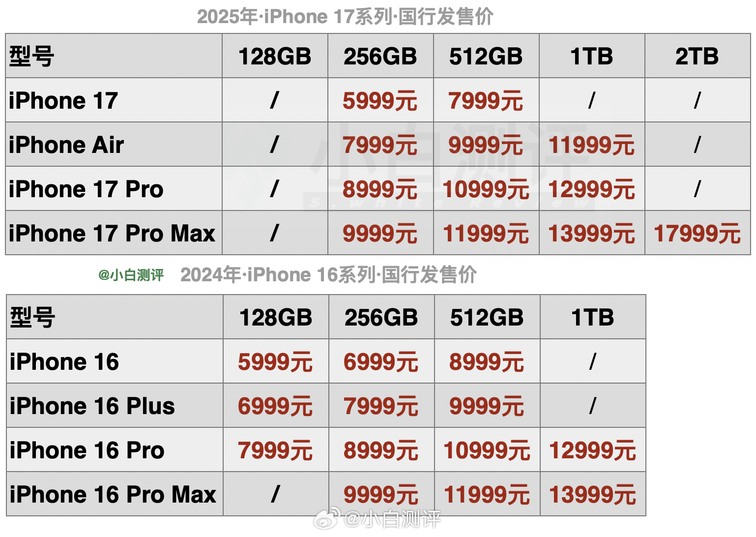Click iPhone 17 Pro 512GB 10999元 cell

click(x=486, y=189)
